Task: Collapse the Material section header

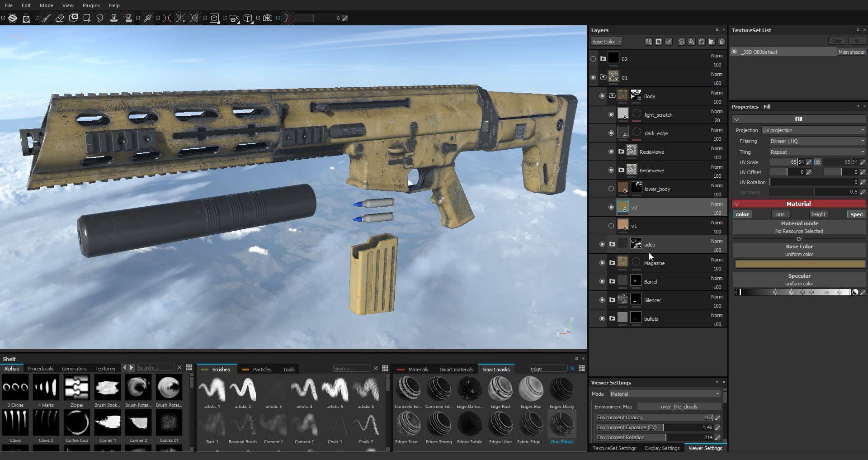Action: point(798,204)
